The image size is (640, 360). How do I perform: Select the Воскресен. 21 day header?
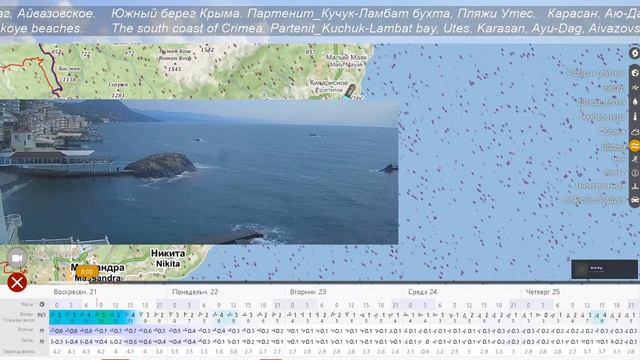click(x=75, y=292)
